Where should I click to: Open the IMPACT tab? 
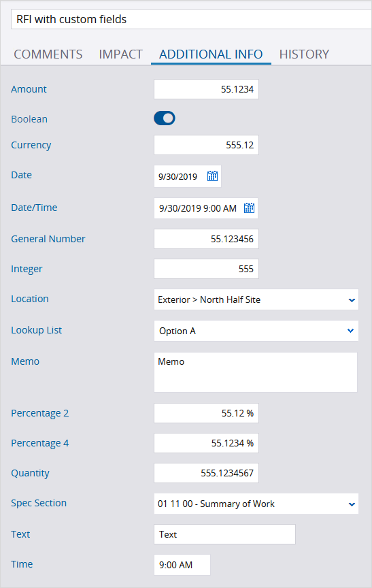(x=120, y=54)
